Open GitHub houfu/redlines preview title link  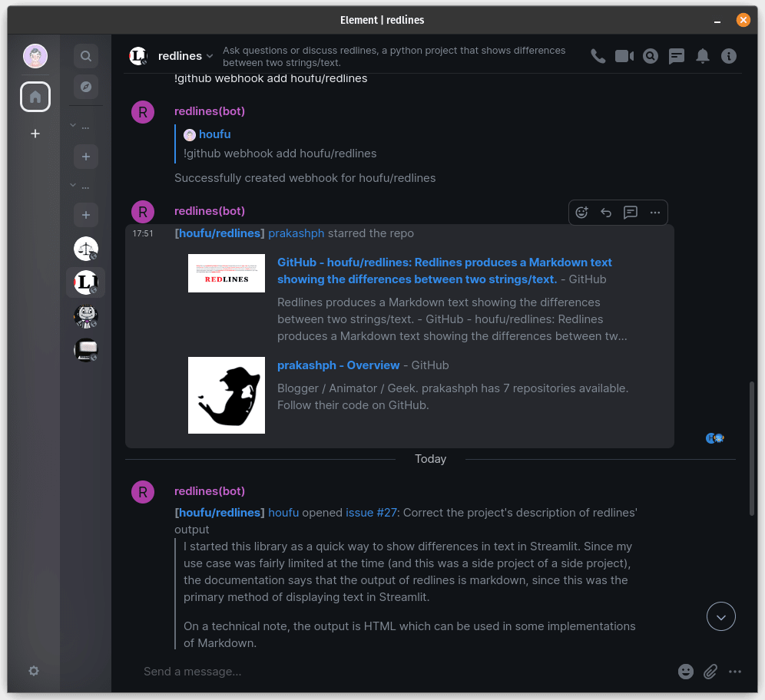(445, 271)
